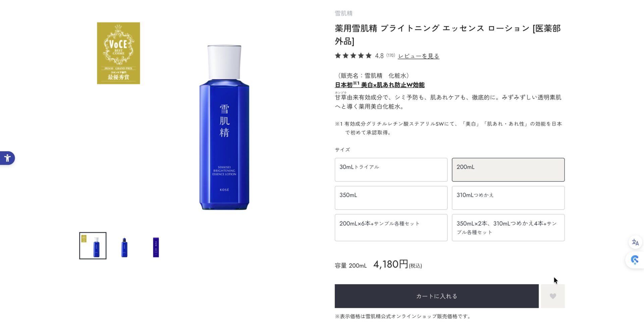Open the 雪肌精 brand link above title
The width and height of the screenshot is (644, 334).
tap(343, 13)
